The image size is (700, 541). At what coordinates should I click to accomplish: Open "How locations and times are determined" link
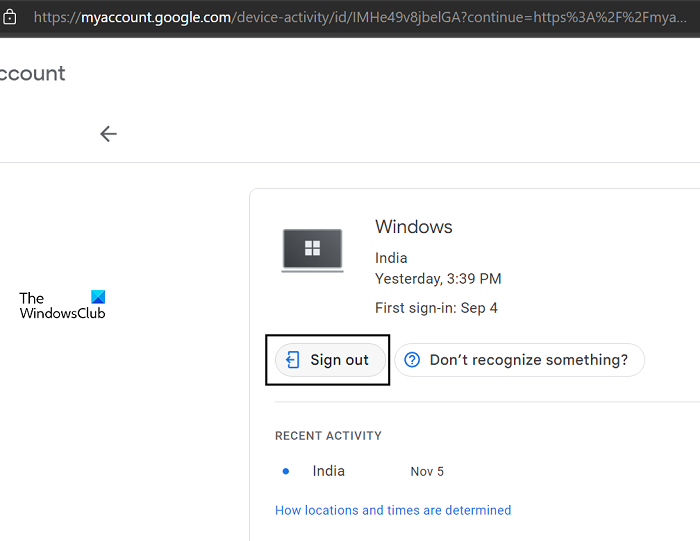(393, 510)
